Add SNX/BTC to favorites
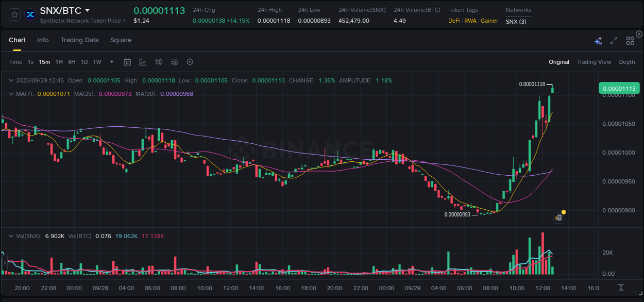 [x=14, y=14]
